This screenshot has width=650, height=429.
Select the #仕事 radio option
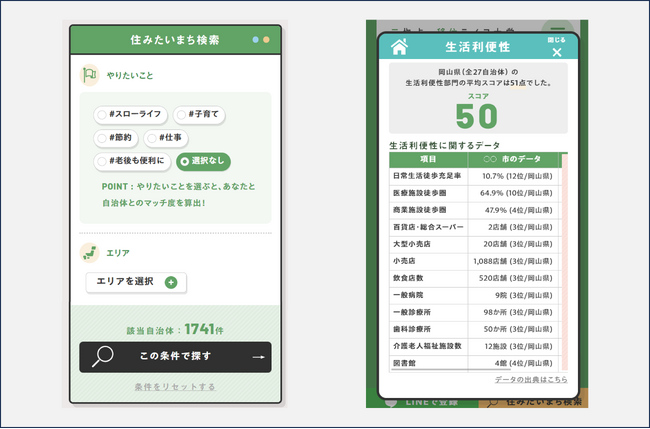coord(166,138)
